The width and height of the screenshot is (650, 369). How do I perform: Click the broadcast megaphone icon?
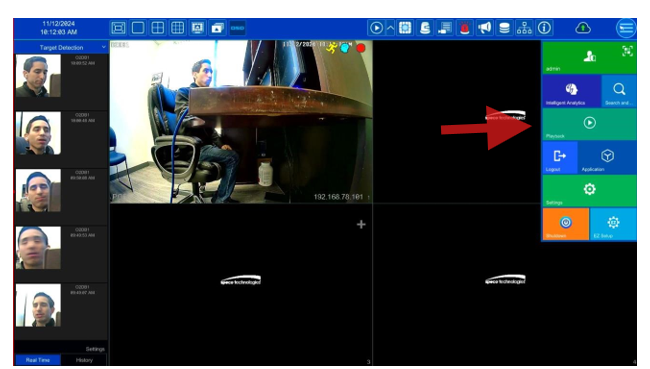coord(484,28)
